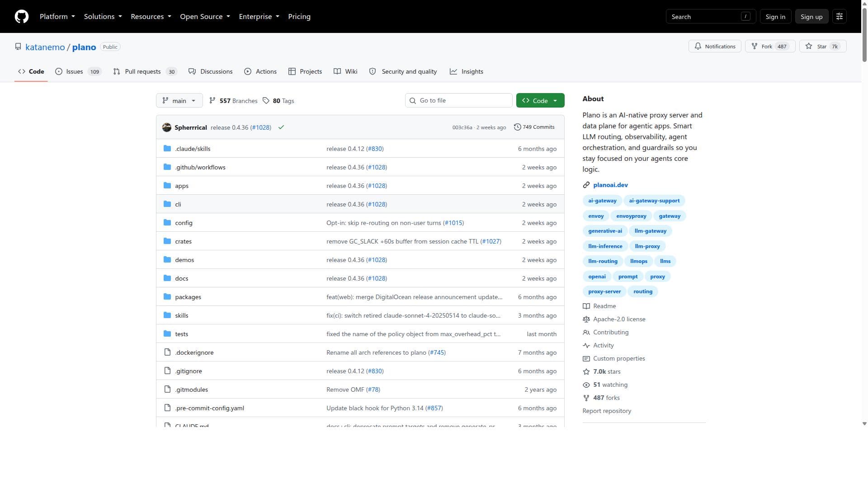868x488 pixels.
Task: Click the history clock icon beside 749 Commits
Action: point(518,127)
